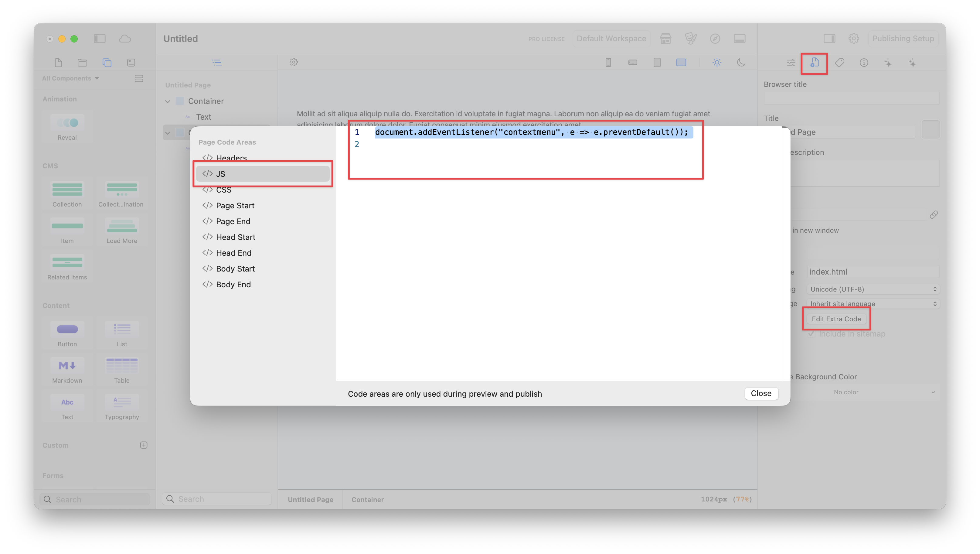Open the info inspector icon
This screenshot has width=980, height=554.
[x=864, y=63]
